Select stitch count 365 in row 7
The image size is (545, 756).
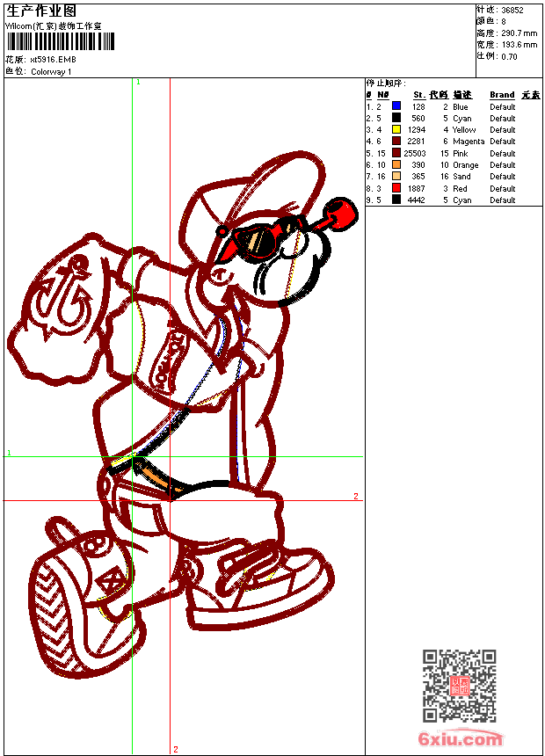[418, 177]
